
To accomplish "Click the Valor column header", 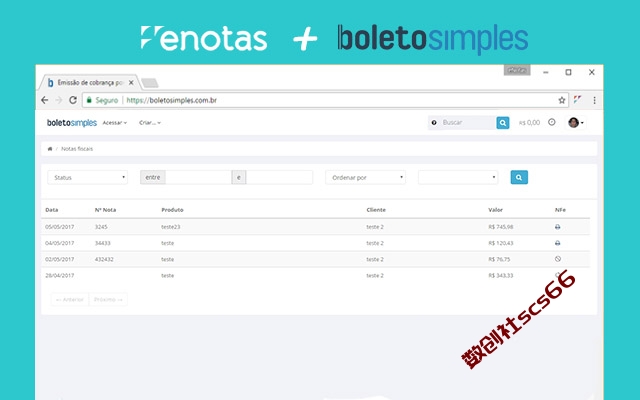I will pyautogui.click(x=496, y=210).
